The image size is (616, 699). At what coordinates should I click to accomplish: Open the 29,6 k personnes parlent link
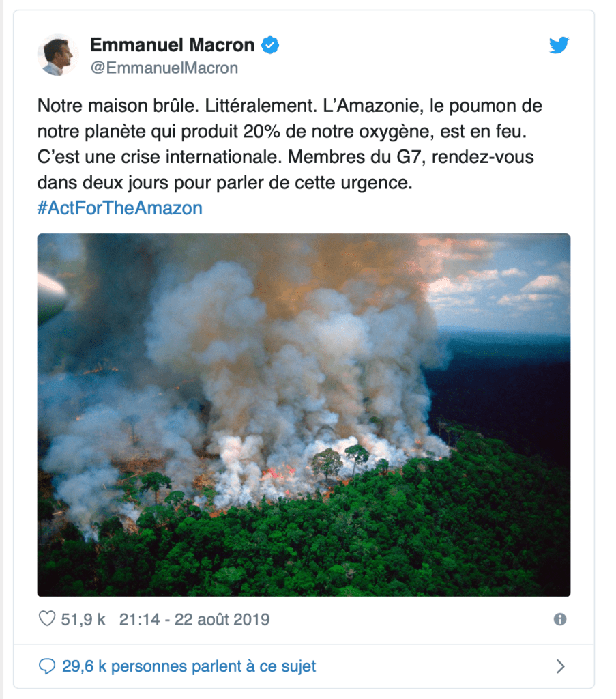point(189,666)
